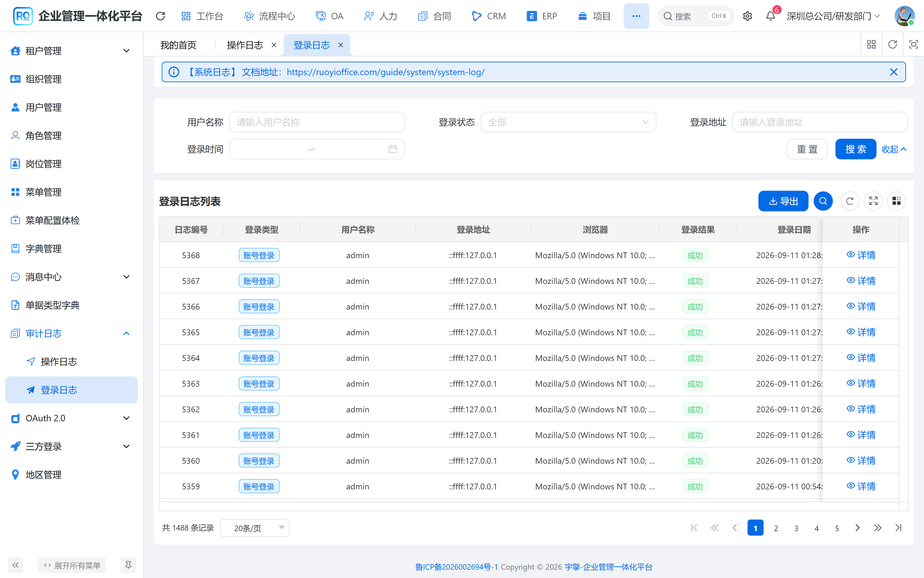Screen dimensions: 924x578
Task: Open the column settings grid icon
Action: coord(896,201)
